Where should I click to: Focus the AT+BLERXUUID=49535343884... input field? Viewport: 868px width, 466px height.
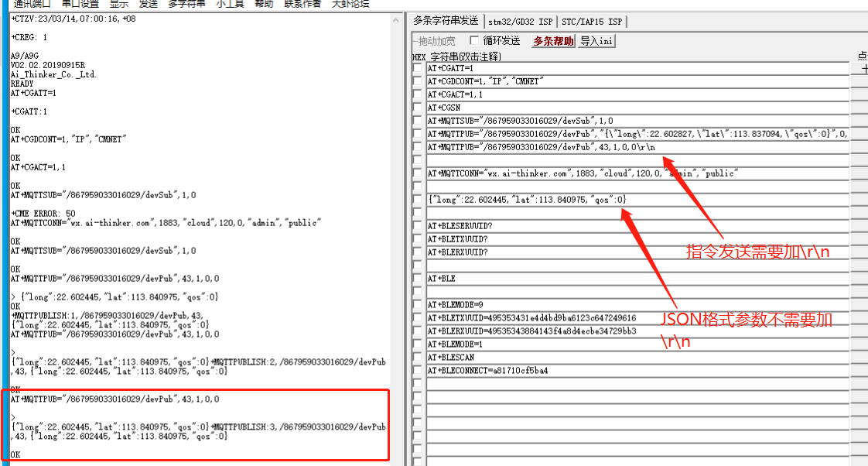click(637, 331)
